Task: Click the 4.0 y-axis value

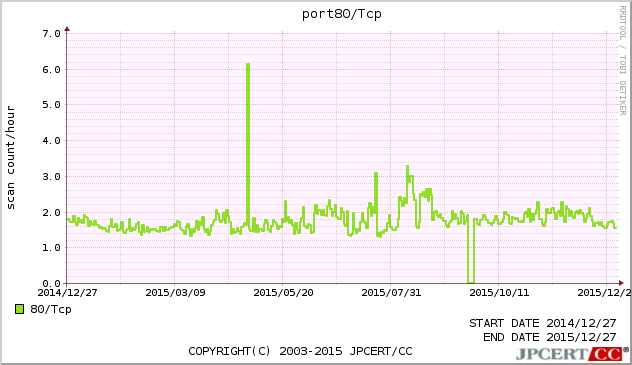Action: coord(52,141)
